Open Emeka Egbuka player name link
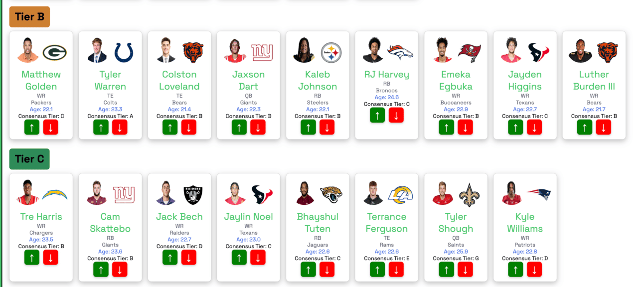This screenshot has width=644, height=287. [456, 80]
